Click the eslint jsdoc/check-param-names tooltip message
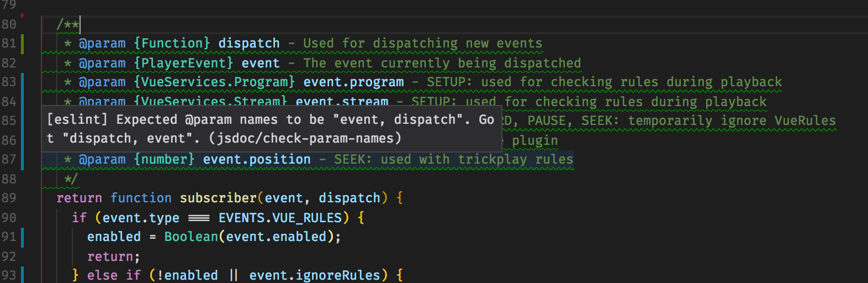 [x=271, y=129]
